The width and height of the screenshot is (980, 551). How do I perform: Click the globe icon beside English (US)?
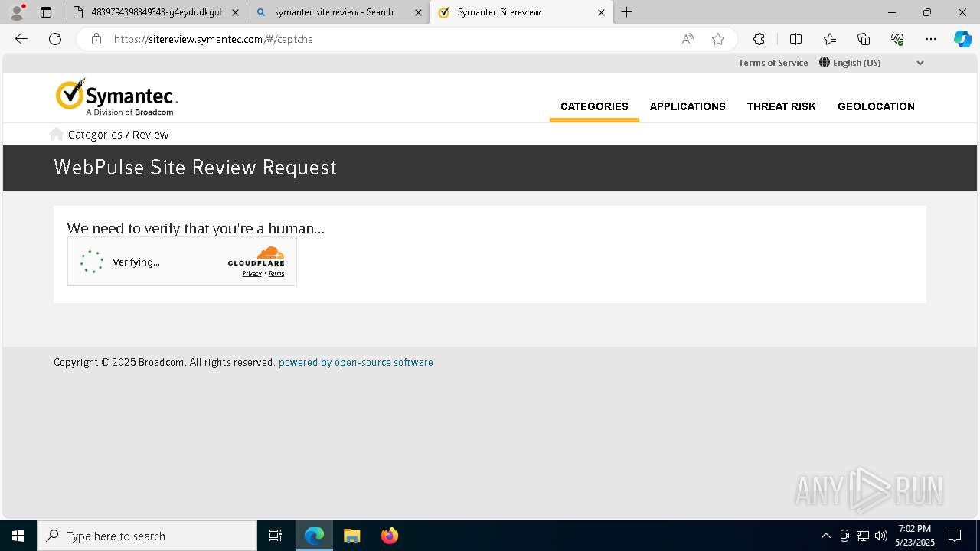(825, 63)
